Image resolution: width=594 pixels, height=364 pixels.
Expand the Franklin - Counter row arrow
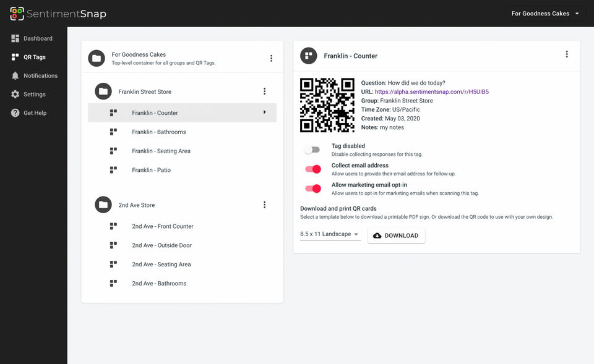pos(265,112)
